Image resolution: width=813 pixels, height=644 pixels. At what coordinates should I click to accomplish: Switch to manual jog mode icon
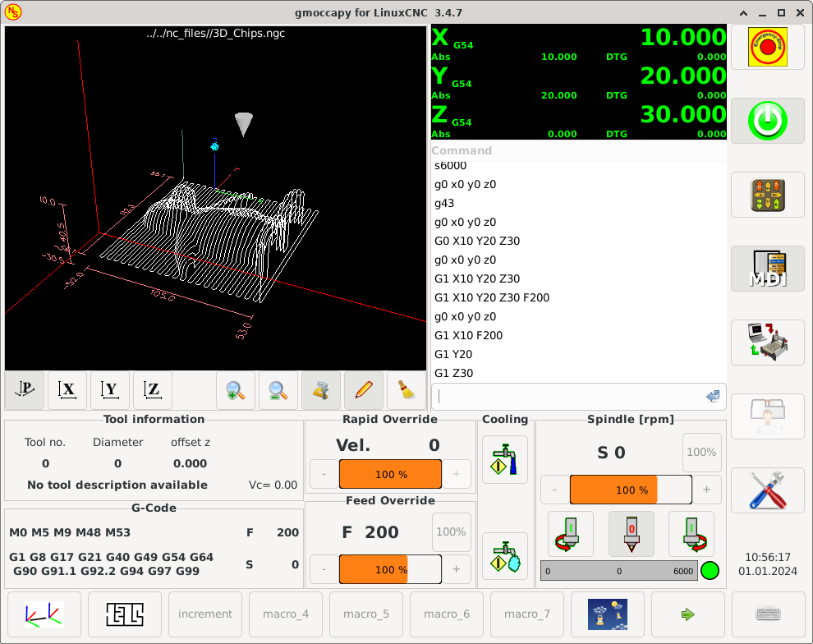tap(767, 195)
